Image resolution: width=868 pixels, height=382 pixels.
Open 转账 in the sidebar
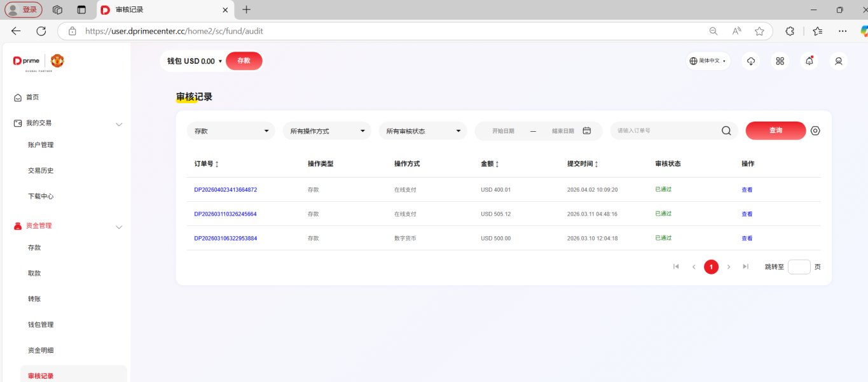(x=34, y=299)
